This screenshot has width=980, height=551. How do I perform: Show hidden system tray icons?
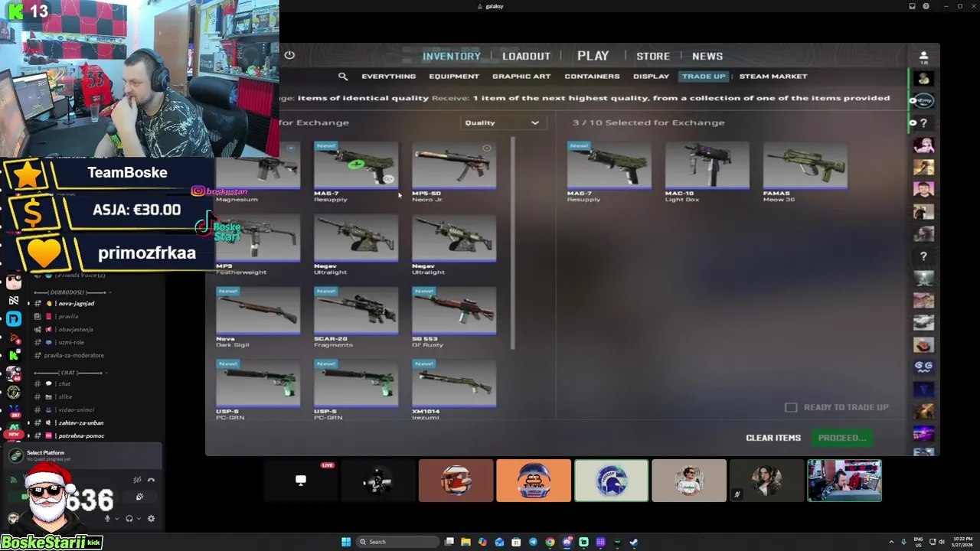pyautogui.click(x=891, y=542)
